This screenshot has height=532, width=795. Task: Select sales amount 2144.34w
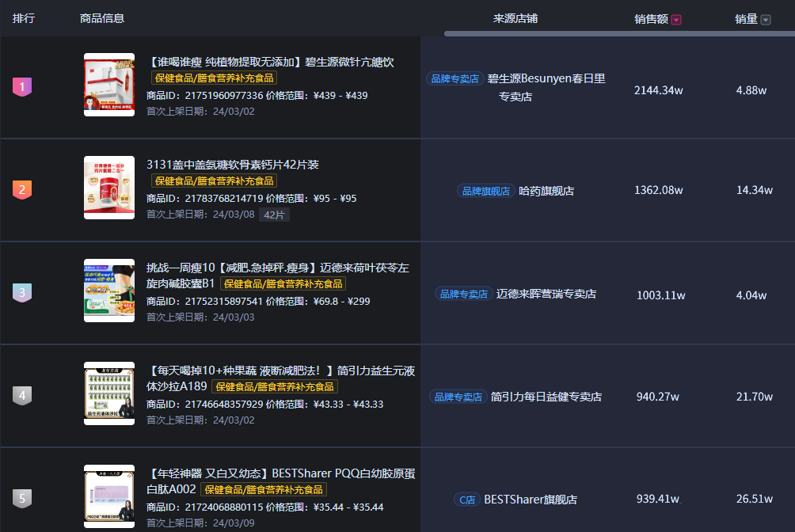coord(658,90)
